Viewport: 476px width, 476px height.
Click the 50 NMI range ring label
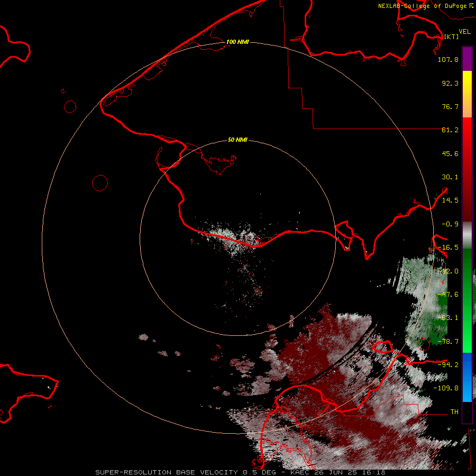[x=237, y=140]
